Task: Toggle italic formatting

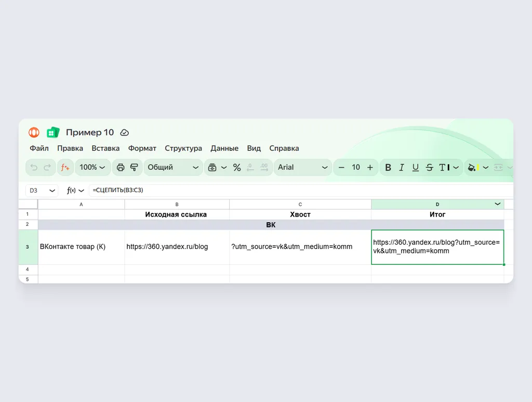Action: 402,167
